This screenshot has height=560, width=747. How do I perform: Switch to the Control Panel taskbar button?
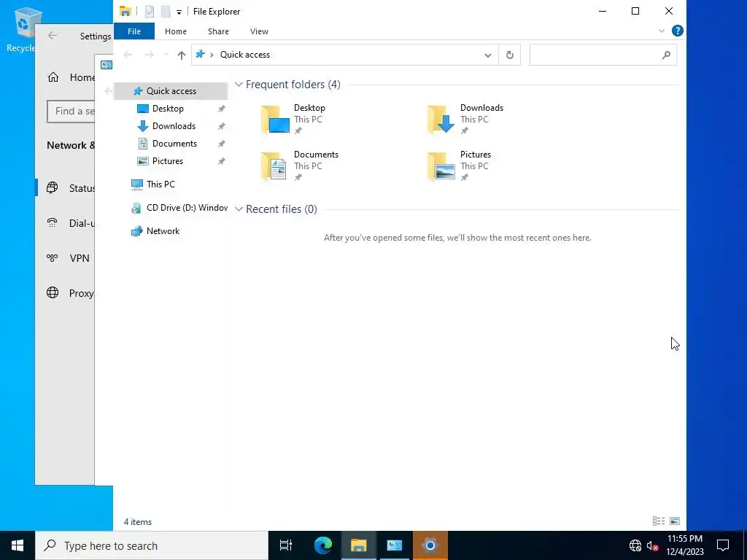(395, 545)
